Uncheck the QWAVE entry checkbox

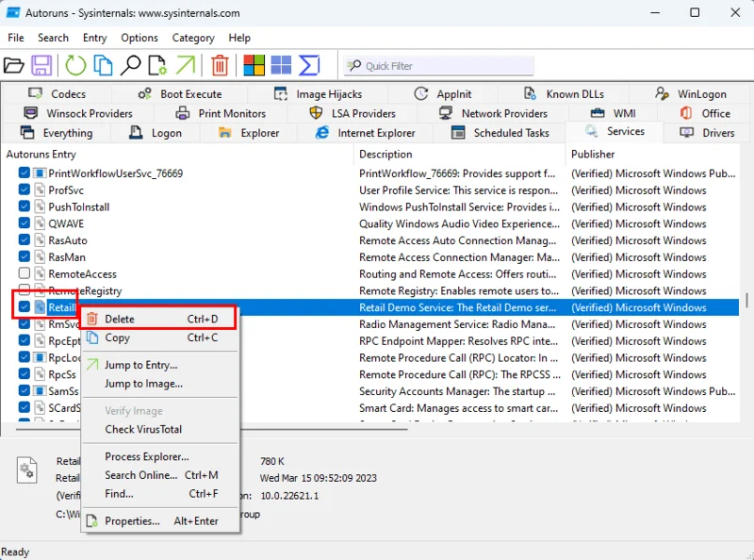click(25, 223)
